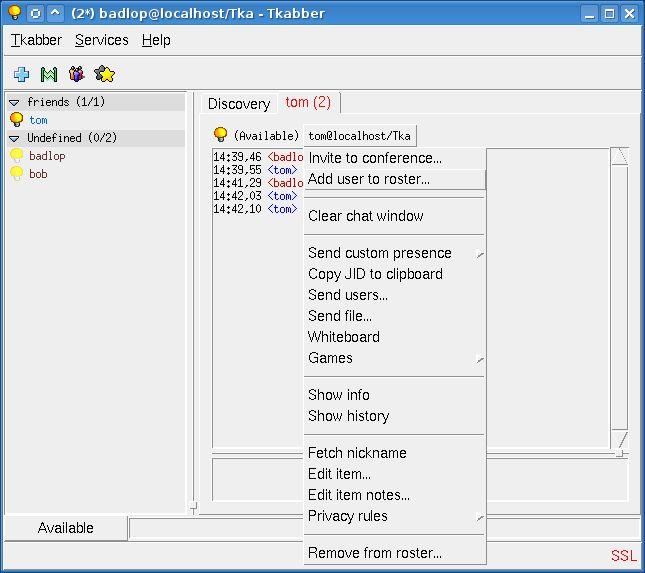Select Show history
The image size is (645, 573).
point(394,415)
